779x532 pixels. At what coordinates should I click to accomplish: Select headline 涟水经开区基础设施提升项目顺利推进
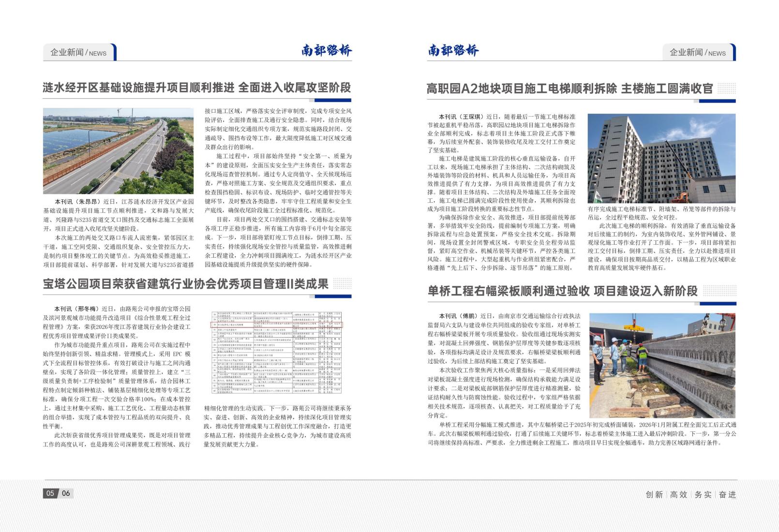click(x=138, y=88)
